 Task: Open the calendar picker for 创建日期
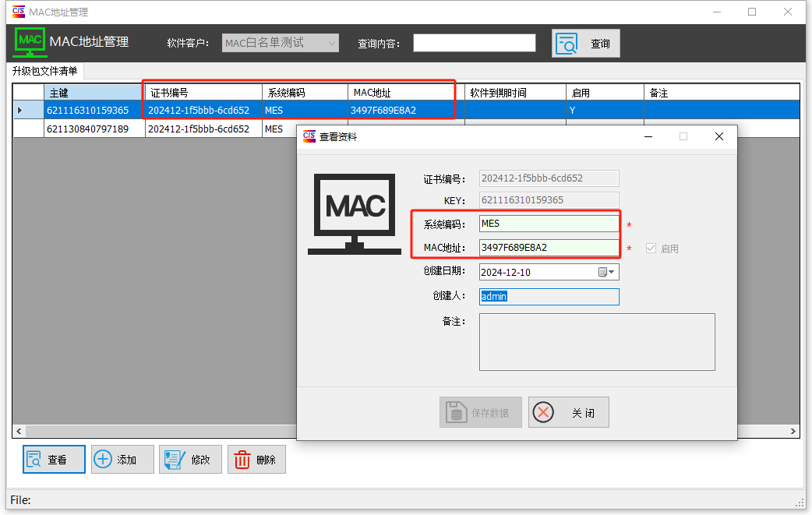(606, 272)
